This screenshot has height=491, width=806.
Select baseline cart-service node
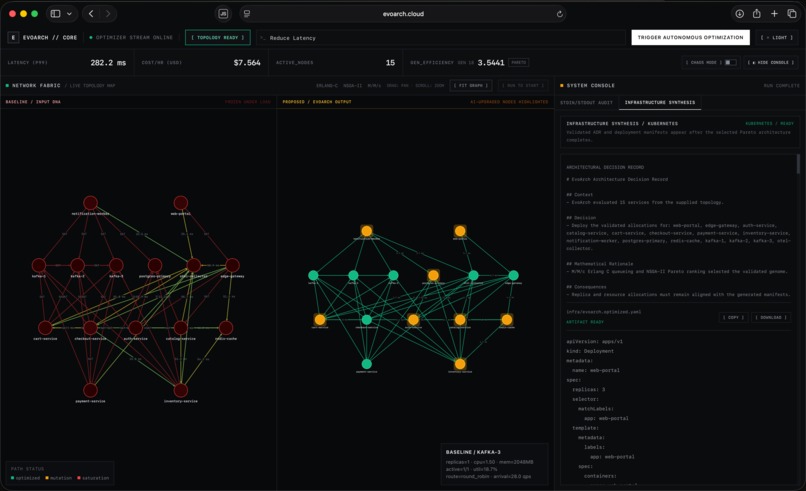click(x=45, y=328)
